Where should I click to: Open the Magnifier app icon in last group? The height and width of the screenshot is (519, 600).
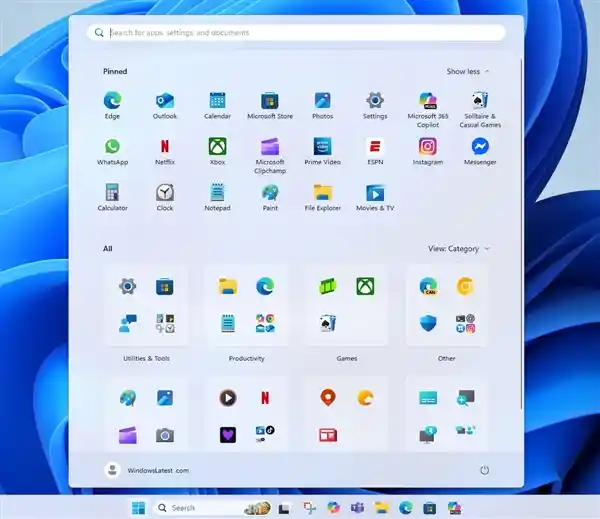point(465,398)
